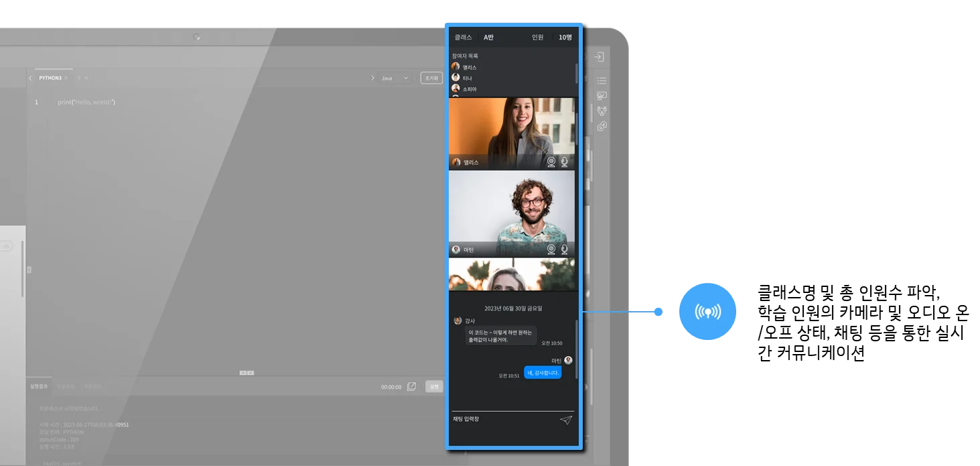Toggle 앨리스's webcam icon
980x466 pixels.
pos(551,162)
